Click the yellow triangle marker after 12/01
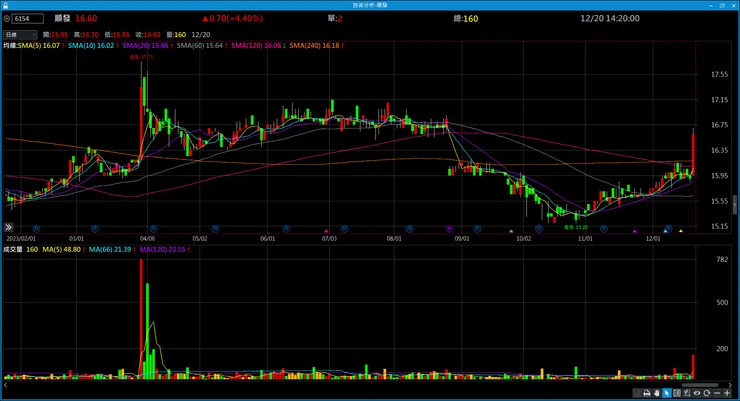This screenshot has width=740, height=401. [x=681, y=231]
